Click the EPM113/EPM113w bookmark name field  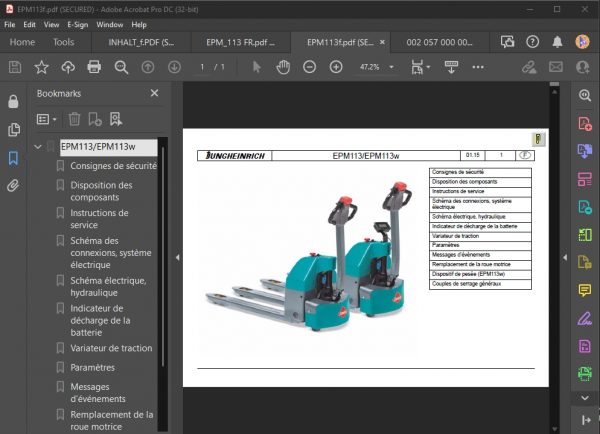click(109, 147)
